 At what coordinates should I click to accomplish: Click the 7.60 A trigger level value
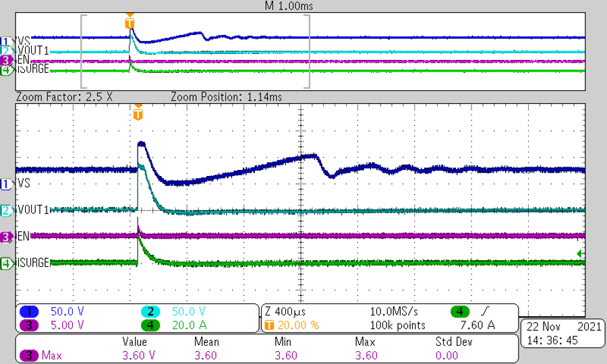478,325
